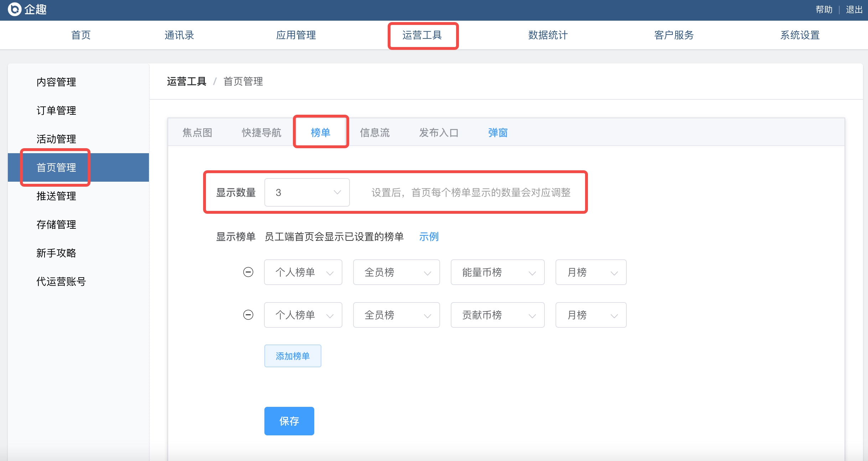Remove the 能量币榜 ranking row
The image size is (868, 461).
coord(248,272)
